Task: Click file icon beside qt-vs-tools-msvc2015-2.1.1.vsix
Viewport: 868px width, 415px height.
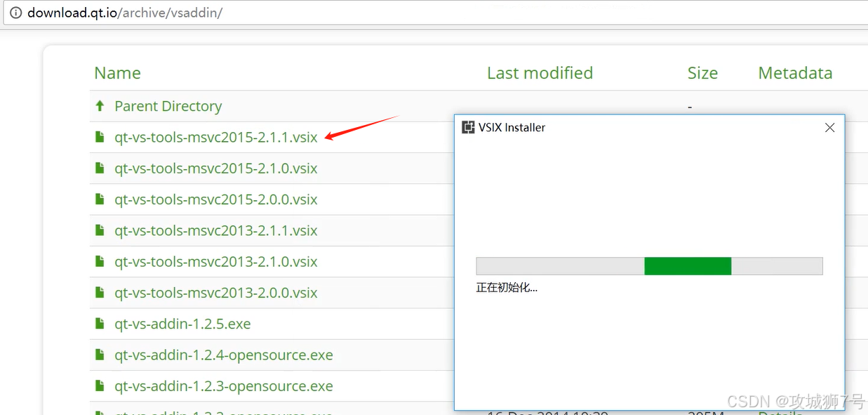Action: 100,137
